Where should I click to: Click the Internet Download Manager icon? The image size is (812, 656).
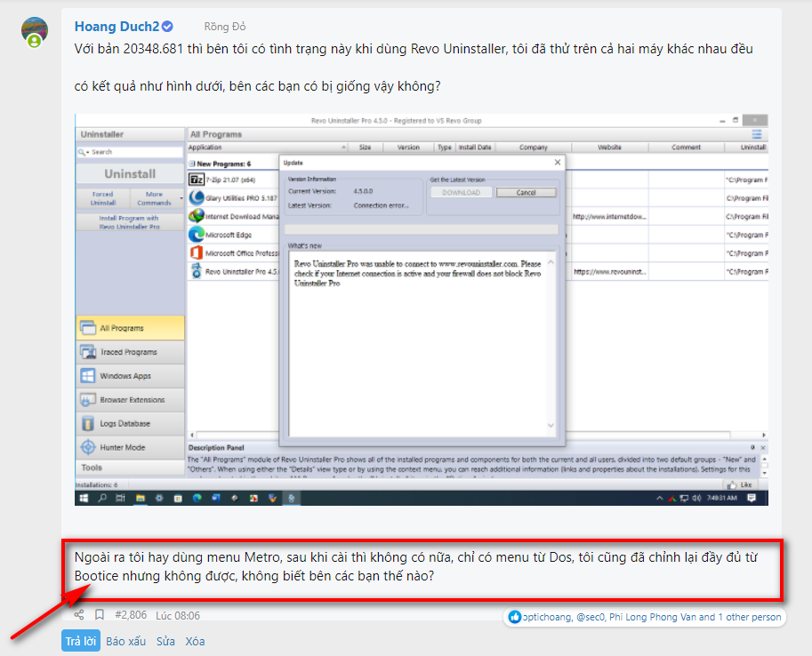197,216
